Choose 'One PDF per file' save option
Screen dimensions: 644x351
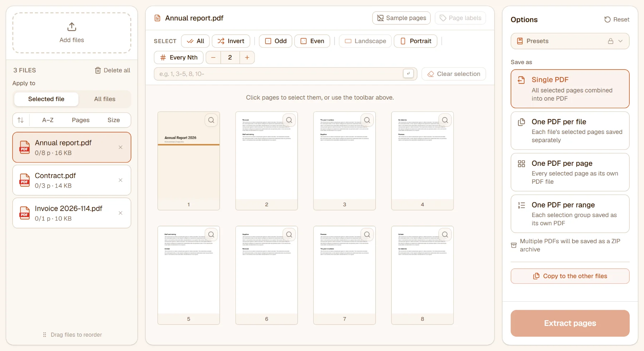click(570, 131)
